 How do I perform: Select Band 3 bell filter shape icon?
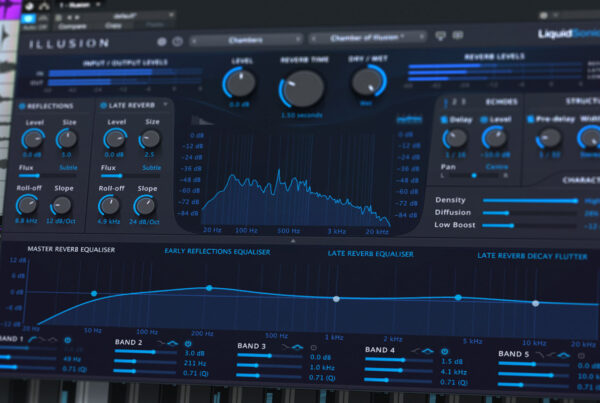tap(298, 347)
